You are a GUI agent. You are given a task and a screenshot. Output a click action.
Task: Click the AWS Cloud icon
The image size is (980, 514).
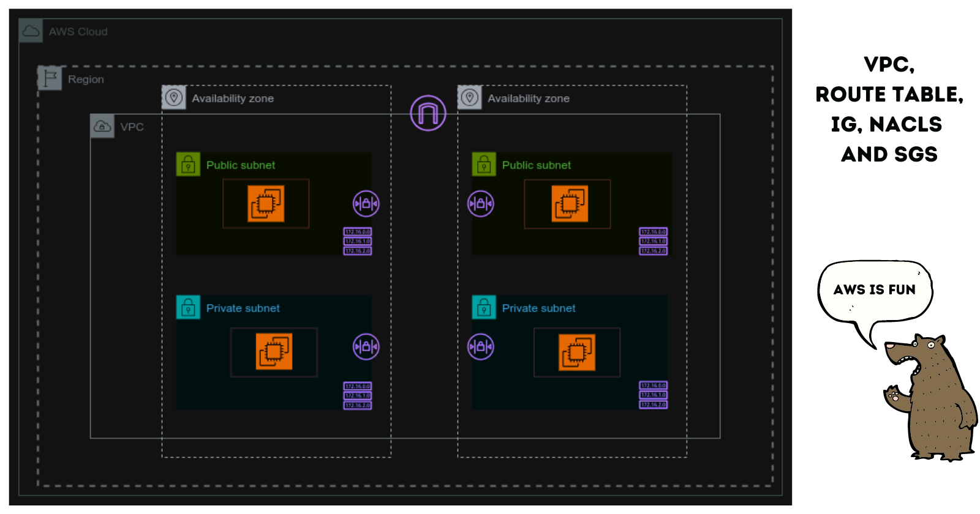31,31
